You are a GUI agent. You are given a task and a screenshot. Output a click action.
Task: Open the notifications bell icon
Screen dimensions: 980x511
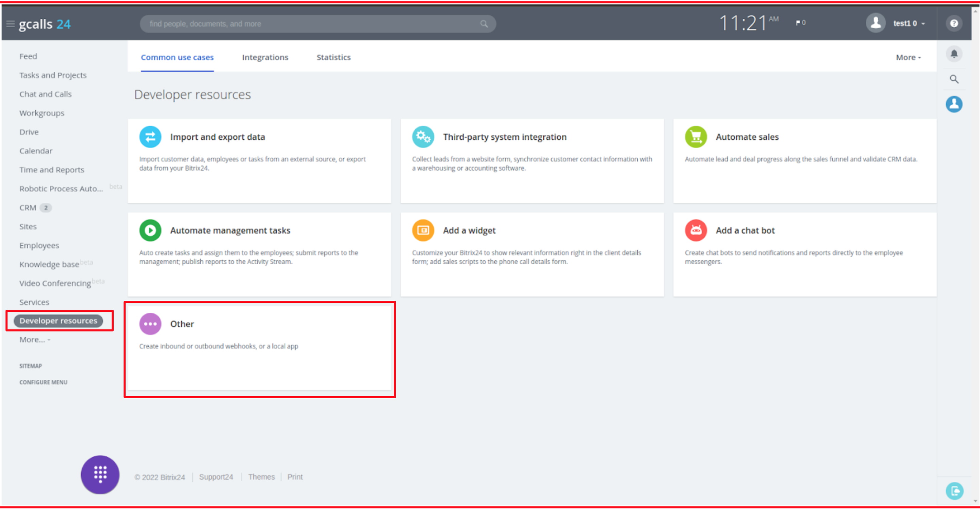(954, 54)
